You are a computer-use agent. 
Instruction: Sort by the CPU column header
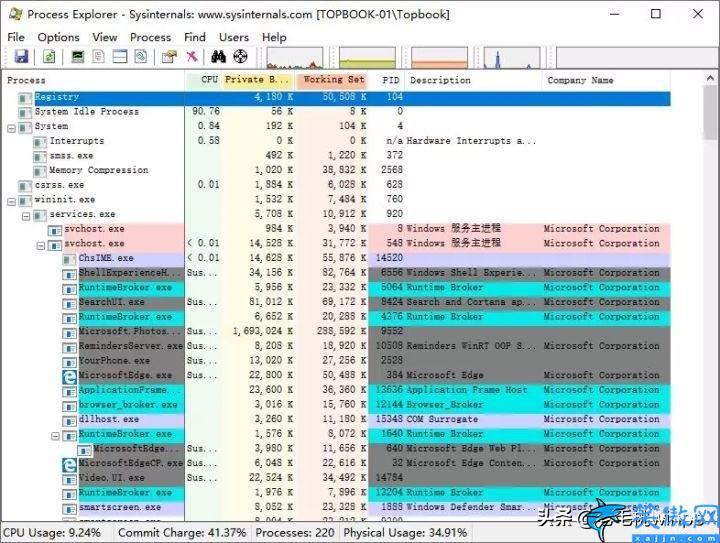204,80
